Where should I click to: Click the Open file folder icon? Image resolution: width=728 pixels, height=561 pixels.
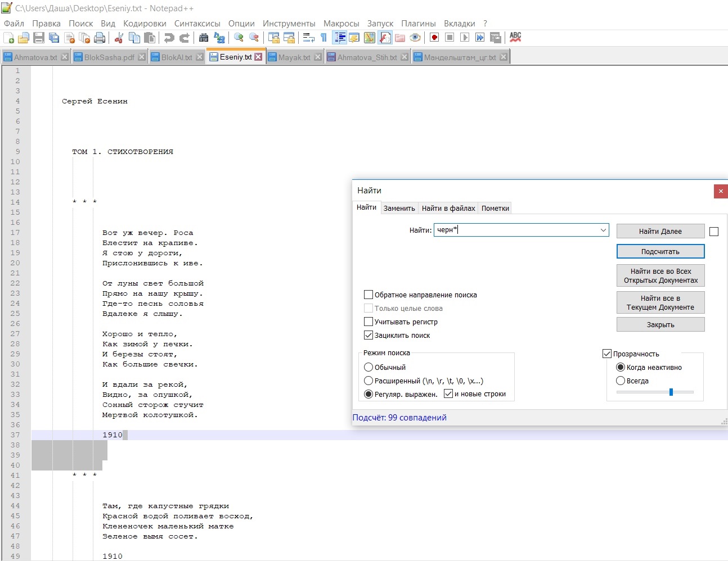coord(24,38)
